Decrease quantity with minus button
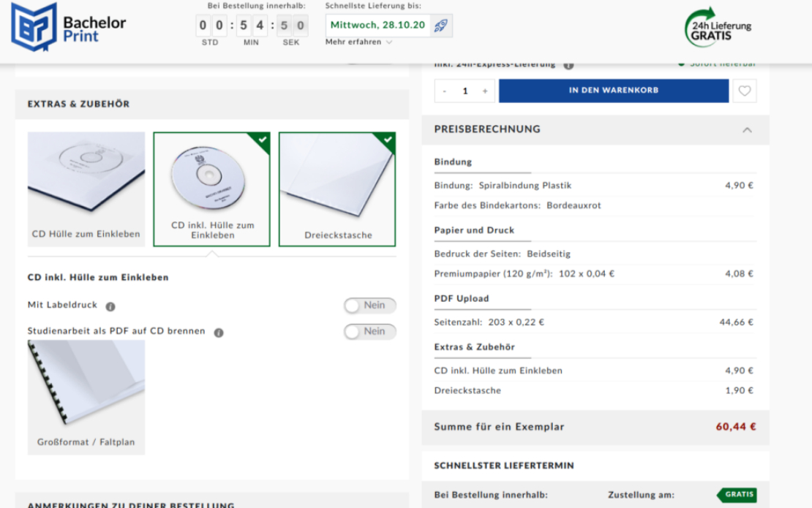Image resolution: width=812 pixels, height=508 pixels. pos(444,91)
